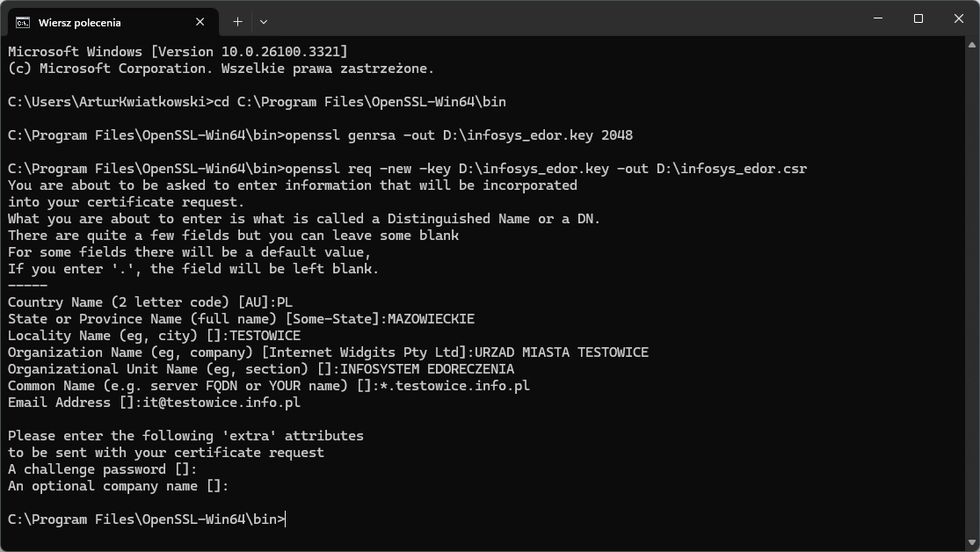Viewport: 980px width, 552px height.
Task: Minimize the terminal window
Action: [x=878, y=18]
